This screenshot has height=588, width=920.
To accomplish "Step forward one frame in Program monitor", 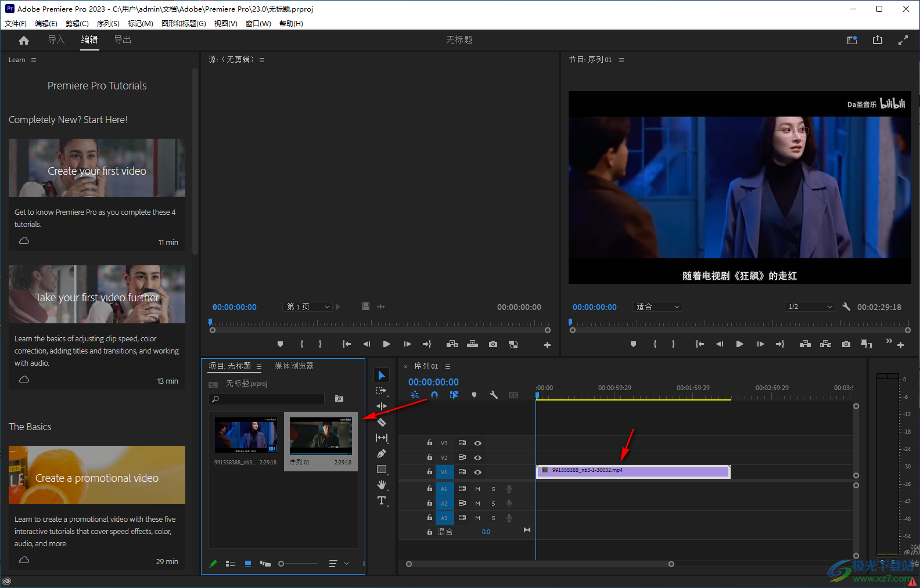I will (760, 344).
